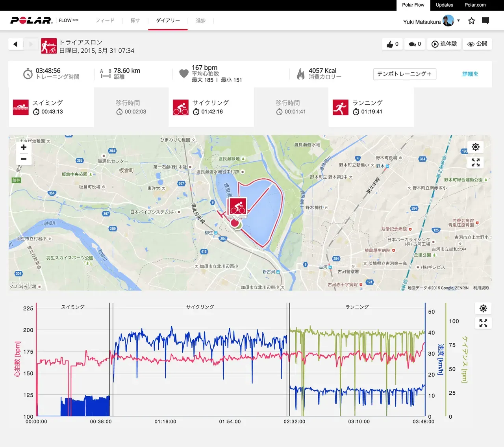This screenshot has height=447, width=504.
Task: Open the フィード menu item
Action: pos(105,20)
